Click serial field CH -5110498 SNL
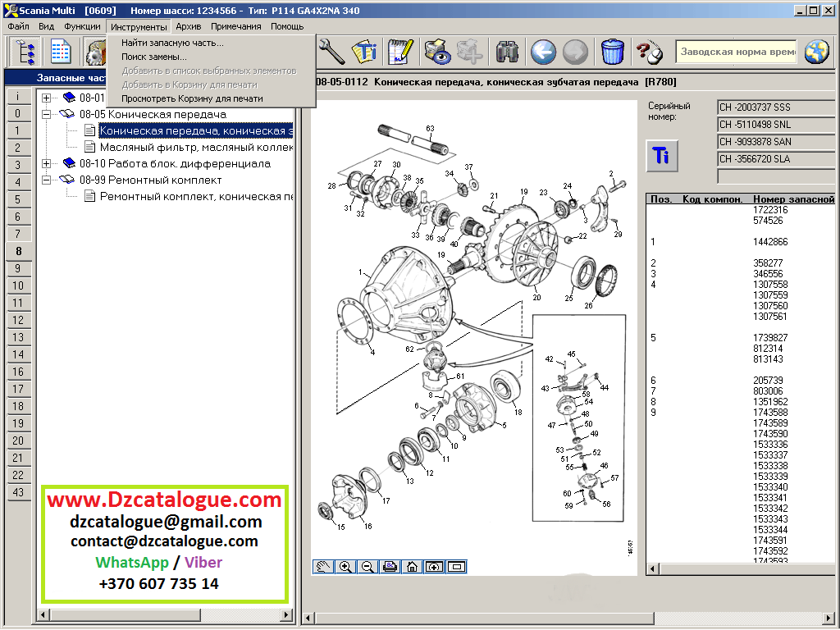Screen dimensions: 840x630 (x=776, y=125)
